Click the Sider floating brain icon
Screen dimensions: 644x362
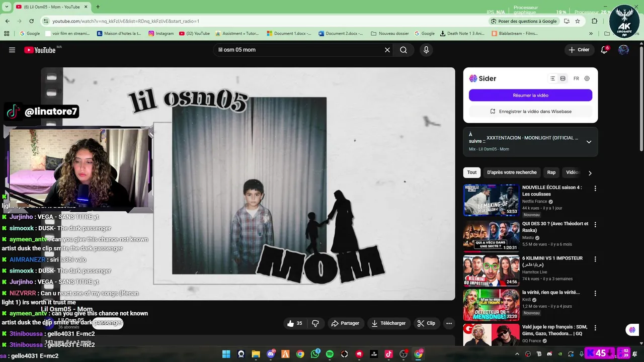[x=632, y=330]
